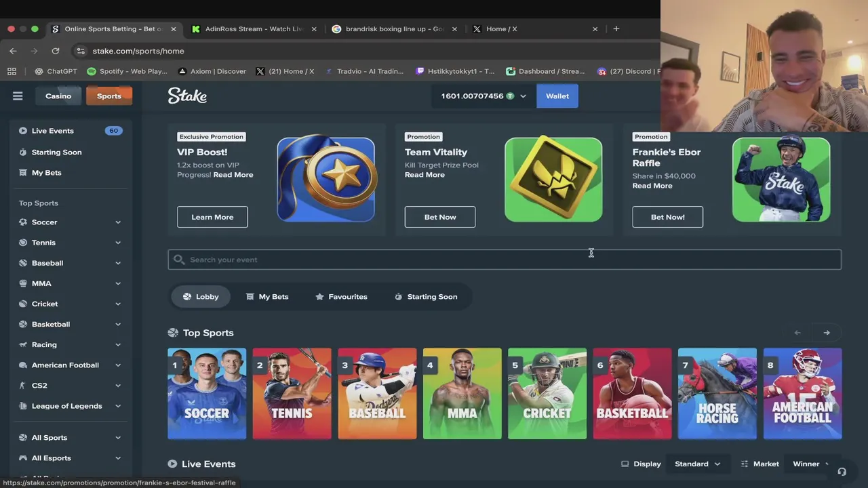Click Bet Now on Team Vitality promotion

click(440, 217)
